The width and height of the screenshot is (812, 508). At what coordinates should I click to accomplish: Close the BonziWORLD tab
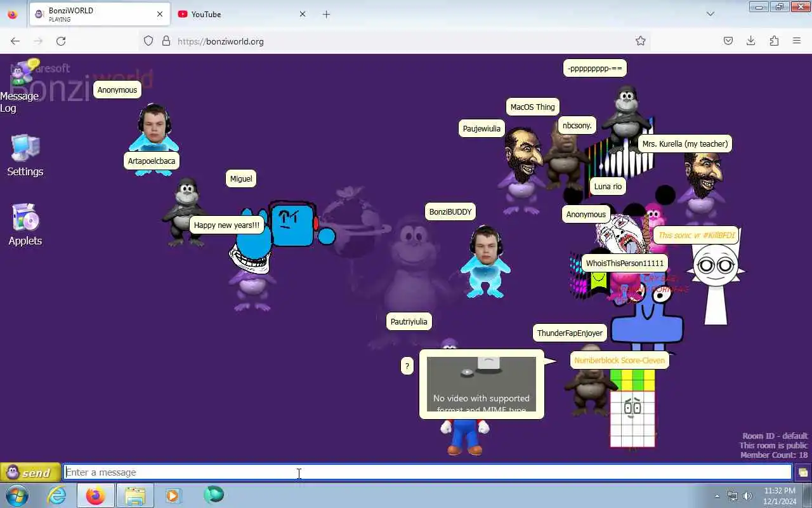tap(160, 14)
